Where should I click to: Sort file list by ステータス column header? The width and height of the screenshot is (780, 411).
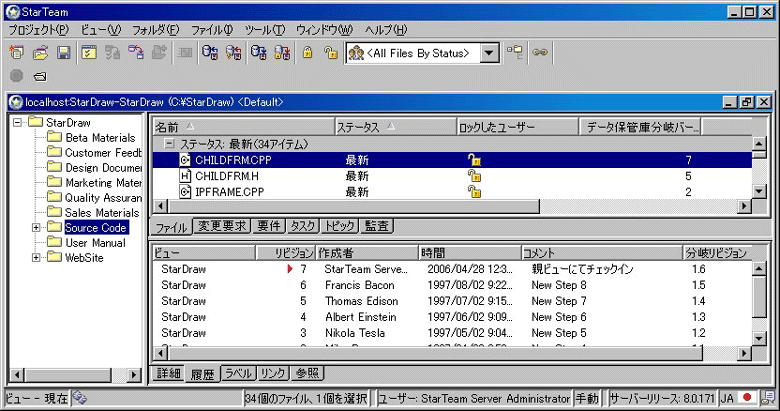pos(395,127)
